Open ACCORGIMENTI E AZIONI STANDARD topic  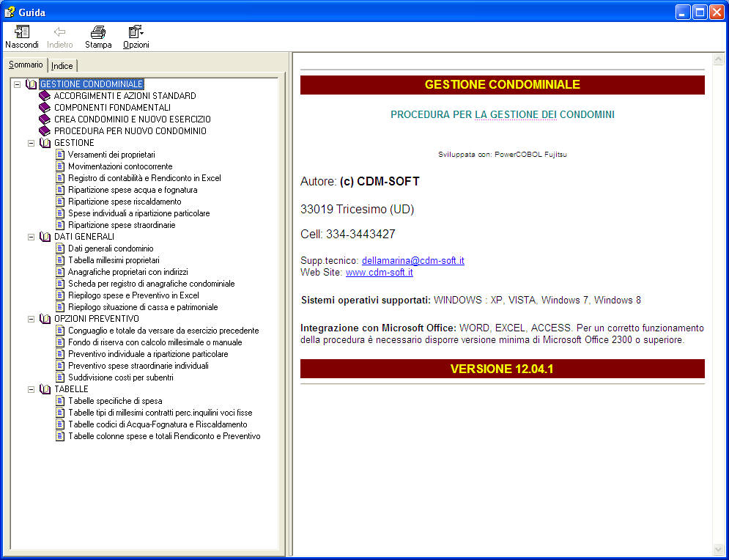pos(125,96)
